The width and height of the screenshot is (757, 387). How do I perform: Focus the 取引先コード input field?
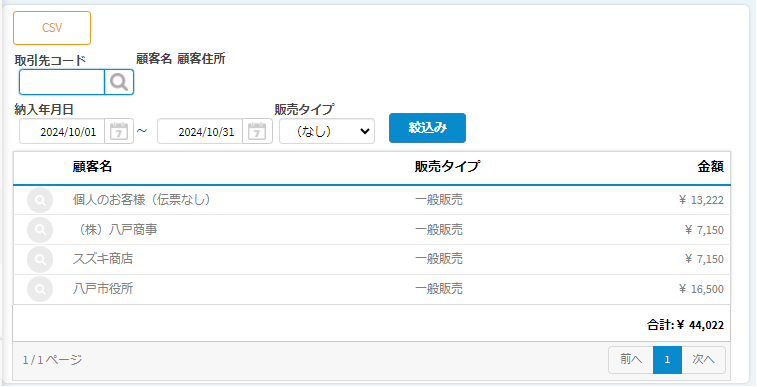tap(62, 82)
